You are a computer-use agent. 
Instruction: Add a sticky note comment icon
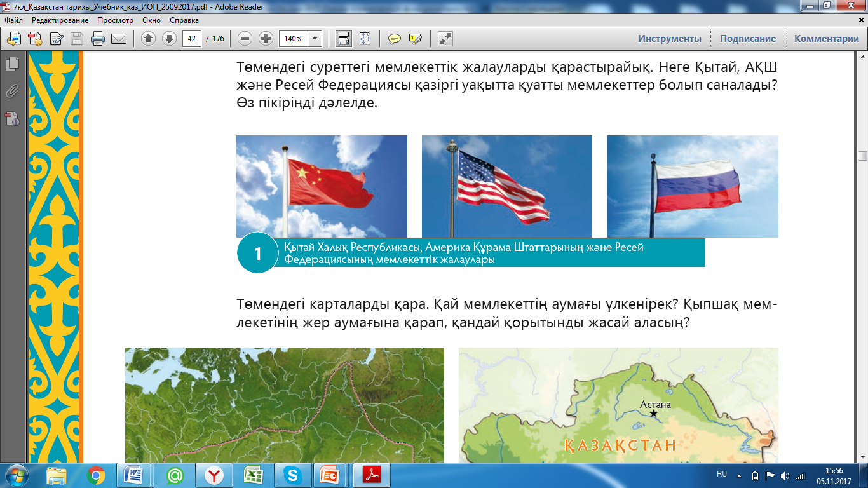(x=395, y=39)
